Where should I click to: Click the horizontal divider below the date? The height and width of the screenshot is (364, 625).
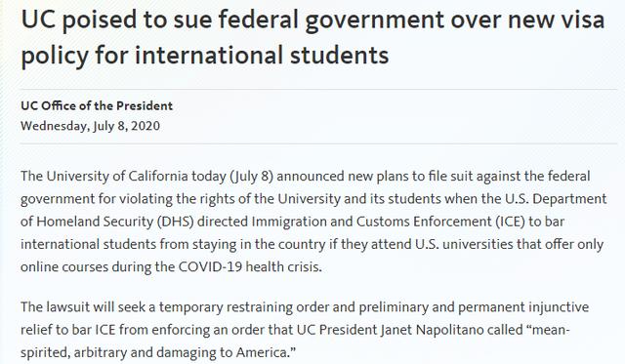319,143
